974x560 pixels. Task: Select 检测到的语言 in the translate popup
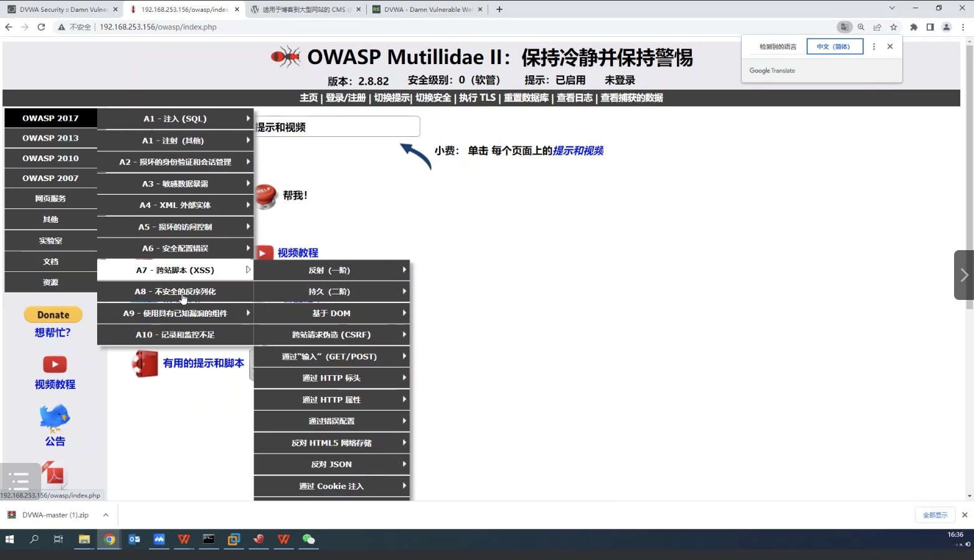tap(778, 47)
